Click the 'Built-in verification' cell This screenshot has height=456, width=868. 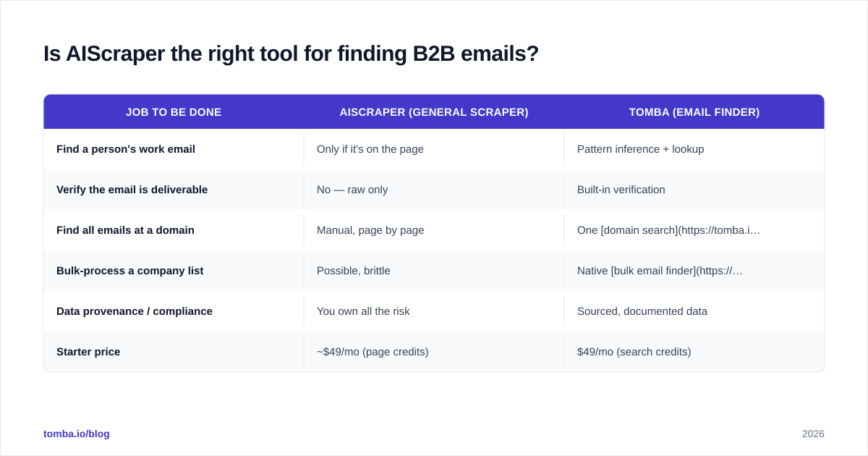pos(694,190)
